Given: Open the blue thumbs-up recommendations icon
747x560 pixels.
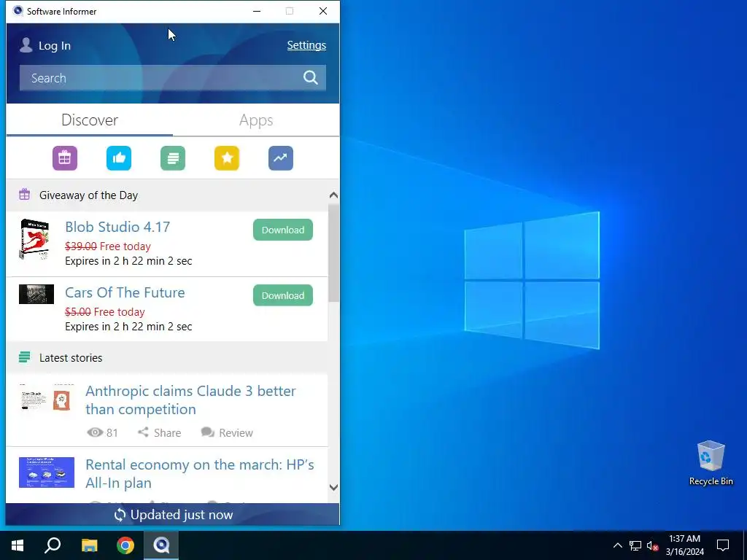Looking at the screenshot, I should tap(119, 158).
